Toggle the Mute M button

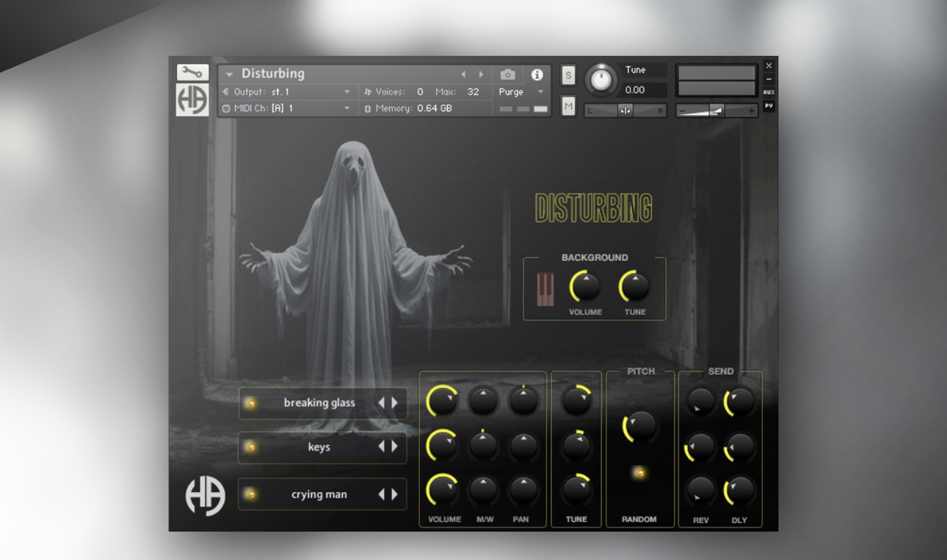(568, 107)
